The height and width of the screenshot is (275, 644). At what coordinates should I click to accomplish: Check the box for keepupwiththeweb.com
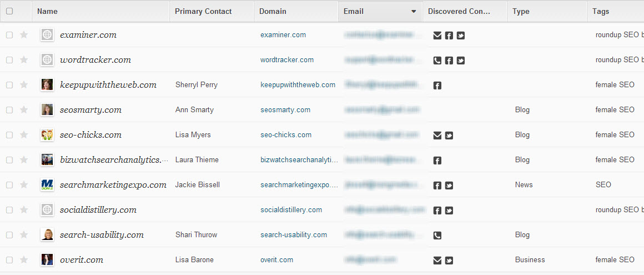(9, 85)
